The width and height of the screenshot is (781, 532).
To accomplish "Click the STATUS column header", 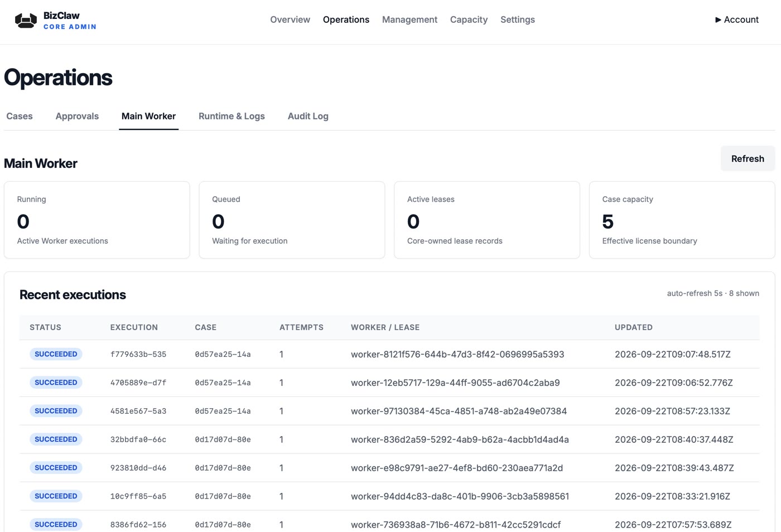I will (45, 327).
